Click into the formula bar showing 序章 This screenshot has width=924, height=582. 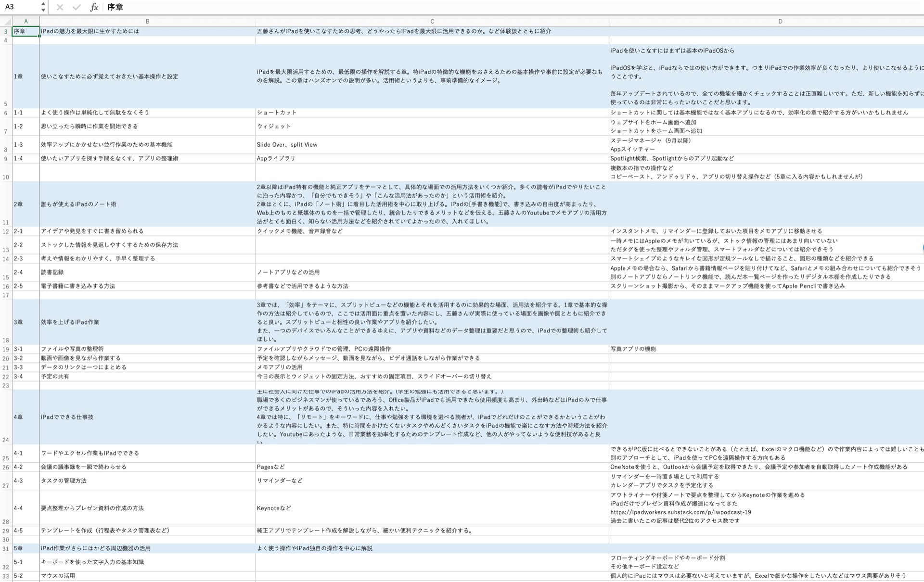(513, 7)
